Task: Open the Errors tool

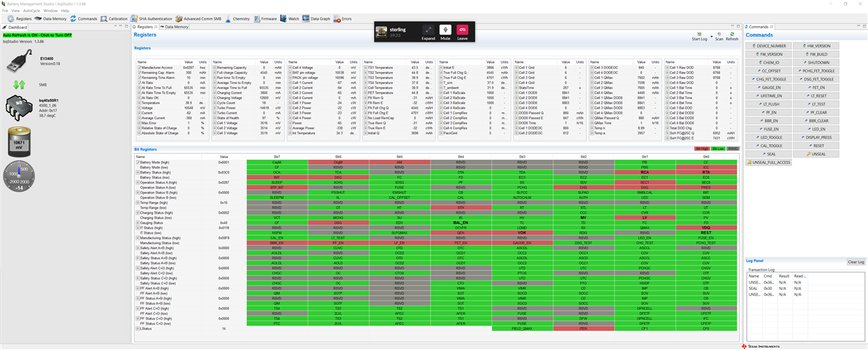Action: coord(343,18)
